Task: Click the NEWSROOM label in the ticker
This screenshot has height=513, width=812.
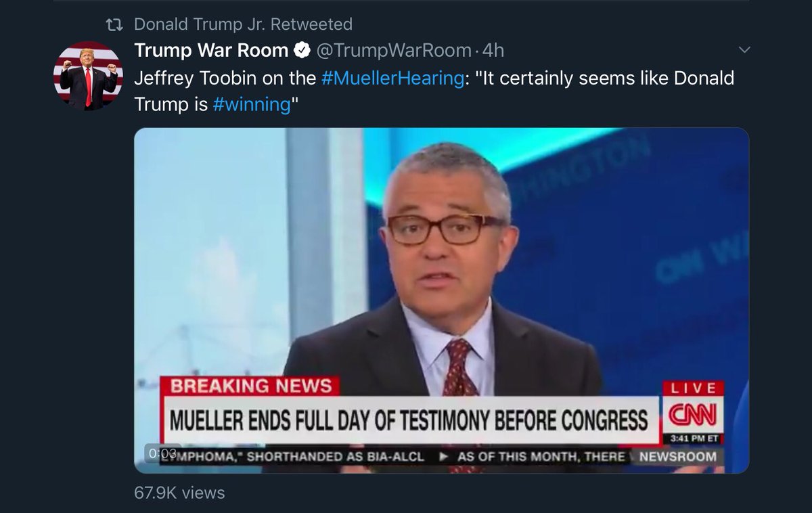Action: click(x=678, y=456)
